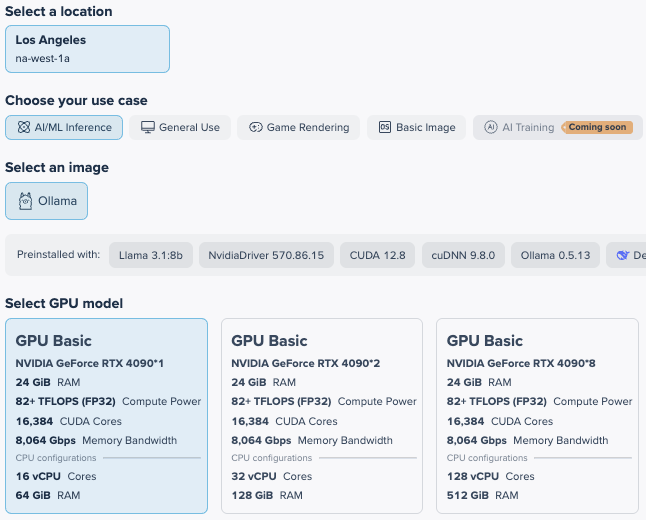Click the AI Training icon
646x520 pixels.
click(490, 128)
